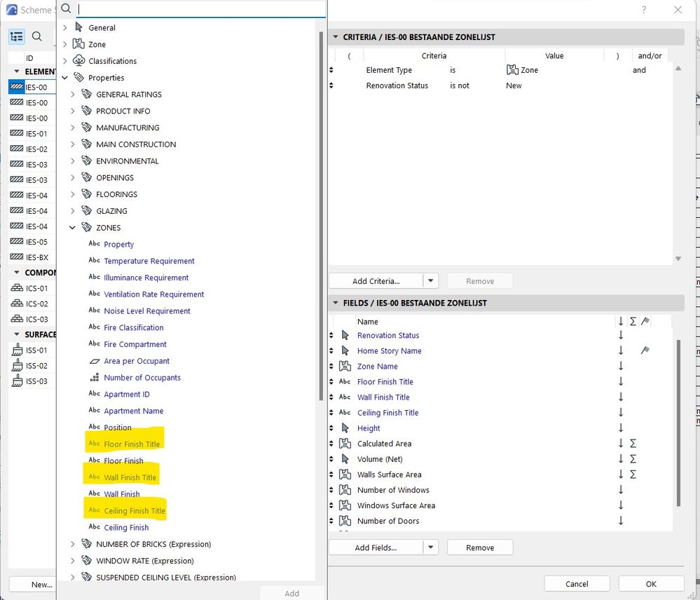Collapse the ELEMENT schemes group
700x600 pixels.
17,71
